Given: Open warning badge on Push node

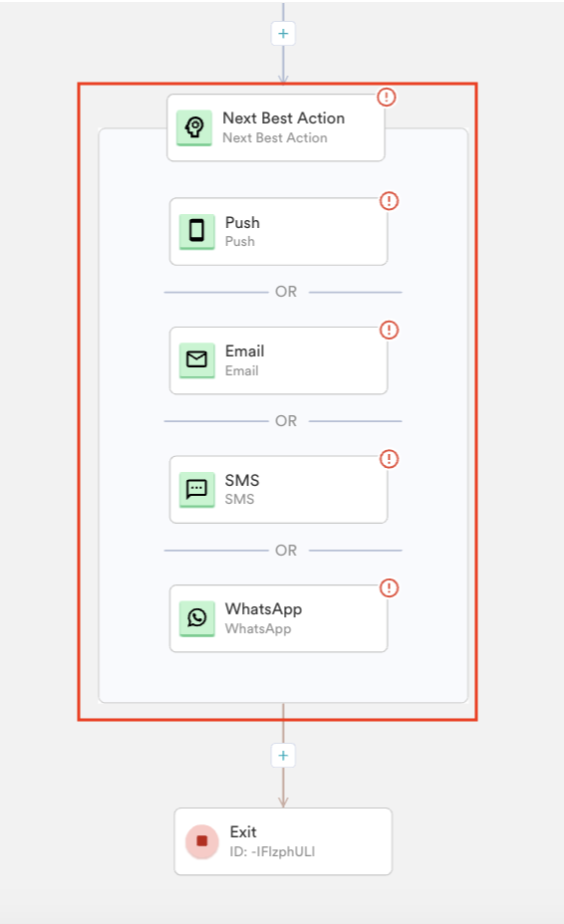Looking at the screenshot, I should (x=389, y=201).
